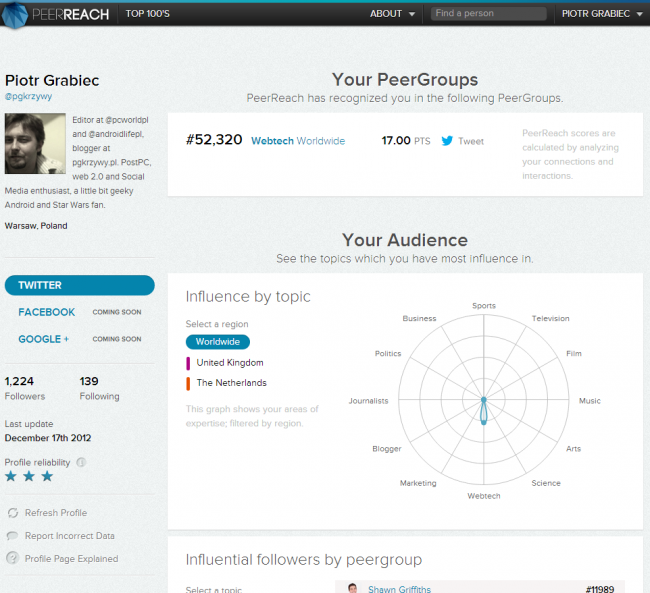Click the purple United Kingdom color marker
Screen dimensions: 650x593
point(188,363)
